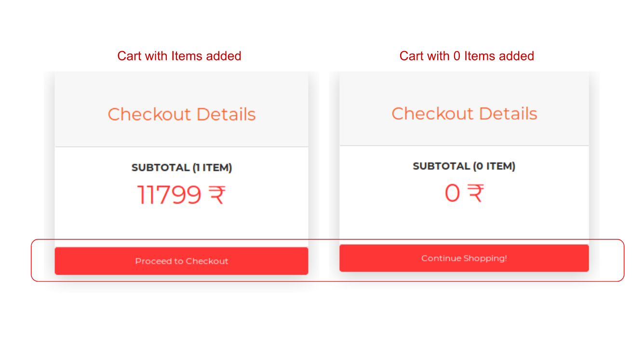Screen dimensions: 644x362
Task: Click the SUBTOTAL (1 ITEM) label
Action: point(181,168)
